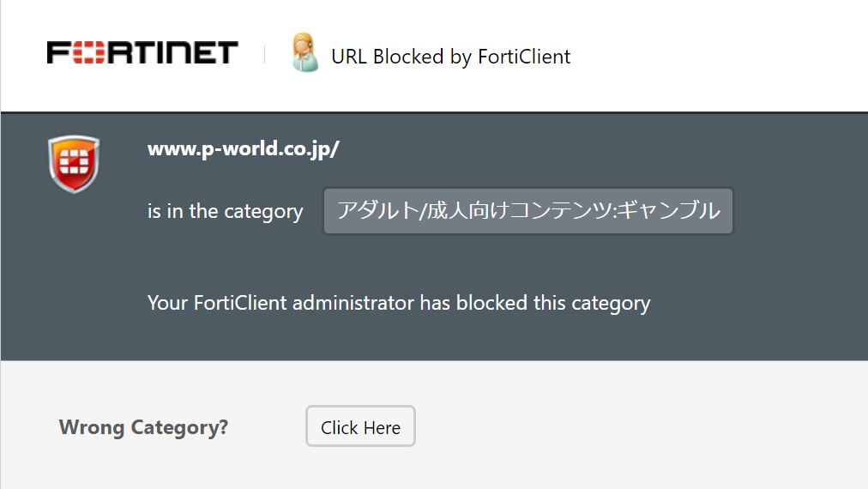Click the Japanese category name box
The image size is (868, 489).
pos(528,211)
